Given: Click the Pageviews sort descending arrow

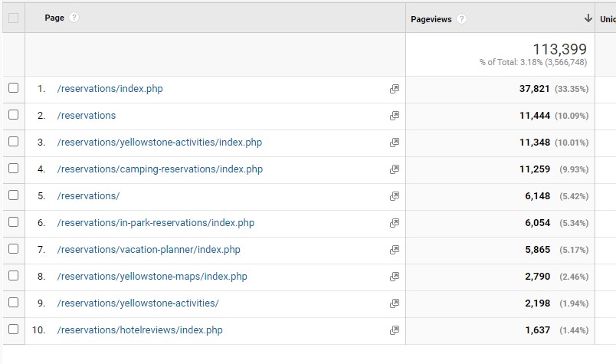Looking at the screenshot, I should pos(588,18).
